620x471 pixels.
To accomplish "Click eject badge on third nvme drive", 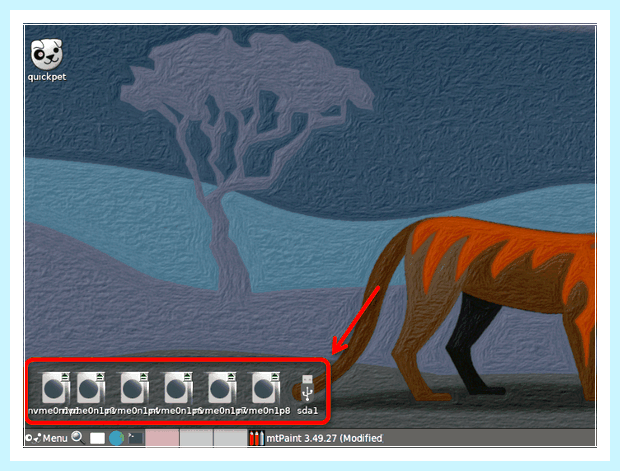I will click(x=144, y=376).
